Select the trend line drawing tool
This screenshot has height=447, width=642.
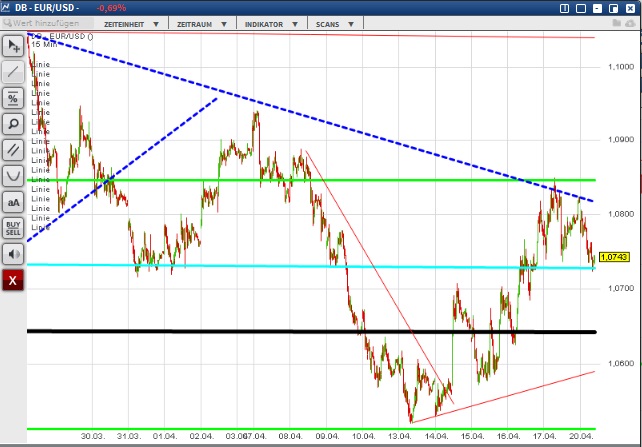coord(13,72)
